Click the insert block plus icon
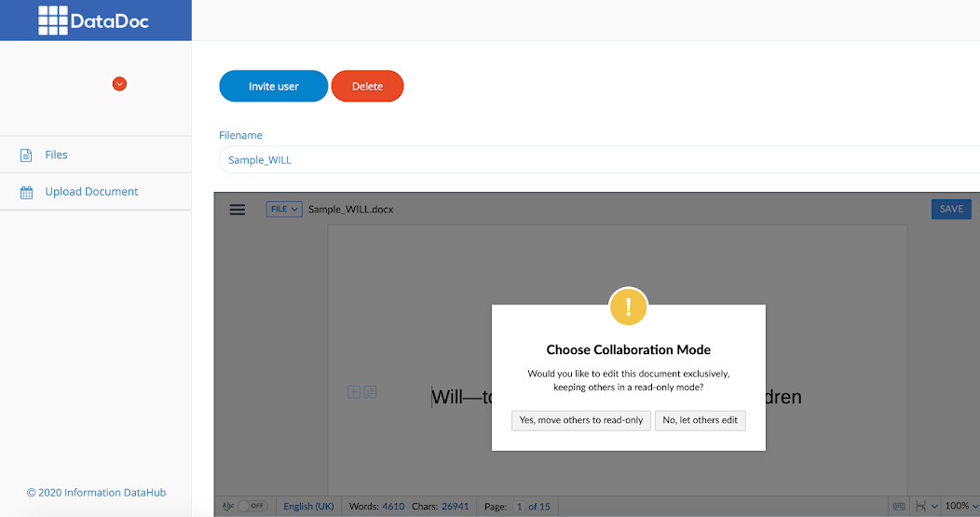Image resolution: width=980 pixels, height=517 pixels. [x=354, y=392]
